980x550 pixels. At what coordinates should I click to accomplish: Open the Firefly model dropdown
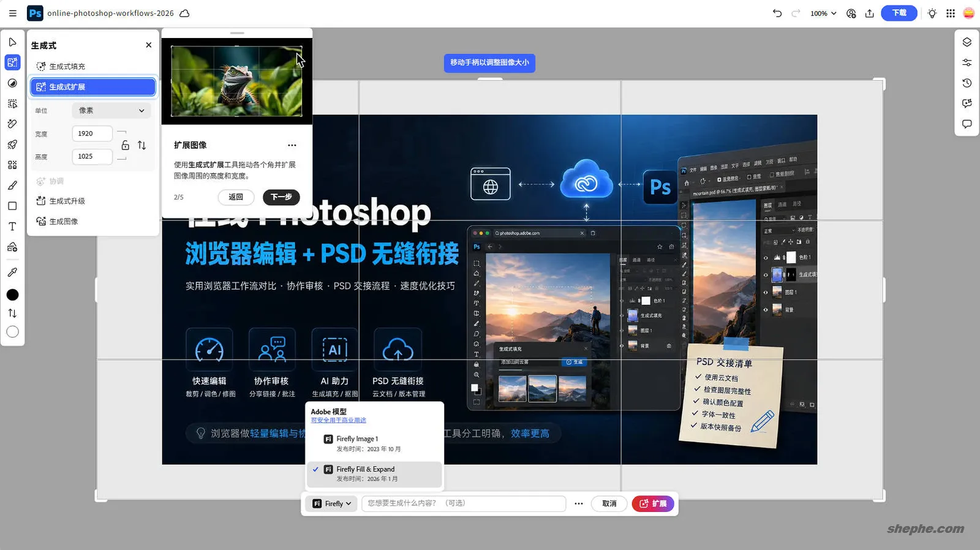(331, 503)
